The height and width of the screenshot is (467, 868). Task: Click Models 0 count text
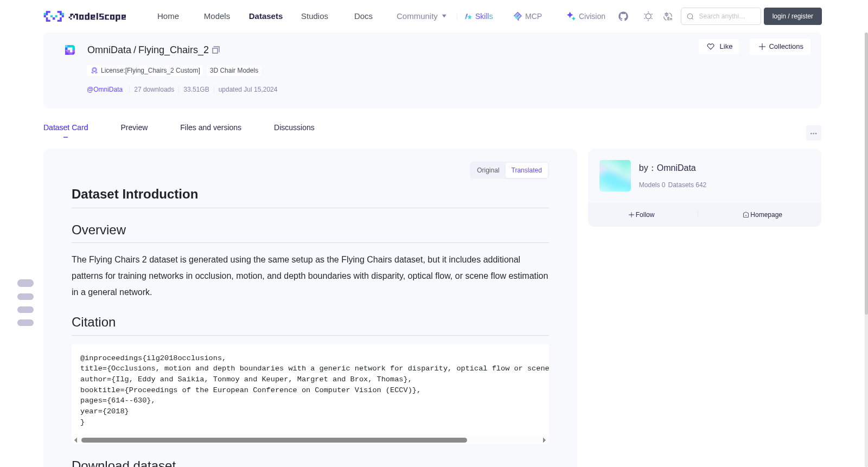pyautogui.click(x=652, y=185)
